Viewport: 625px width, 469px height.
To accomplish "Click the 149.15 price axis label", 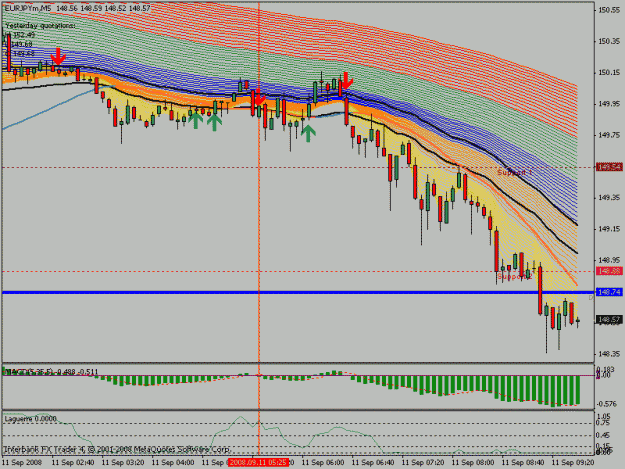I will pos(609,229).
